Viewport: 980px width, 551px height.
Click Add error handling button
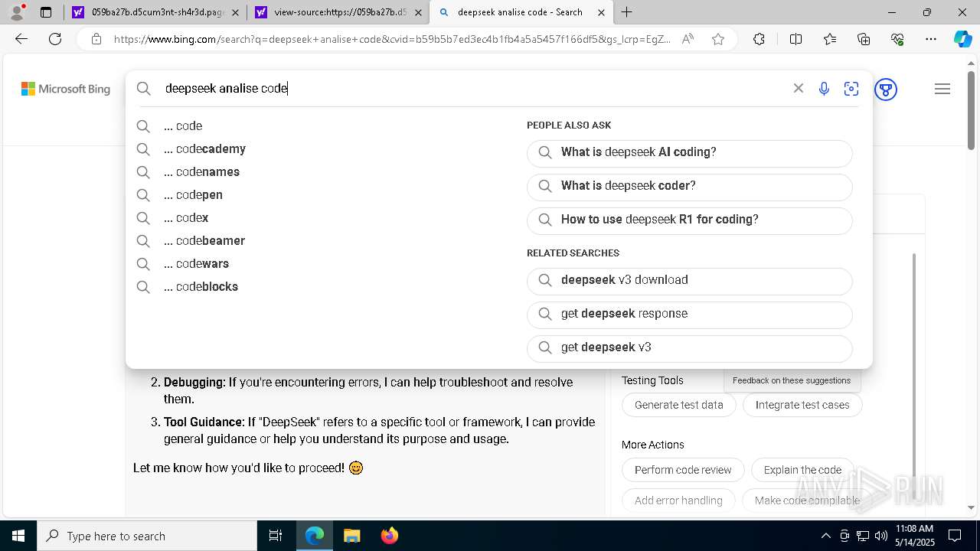point(678,500)
